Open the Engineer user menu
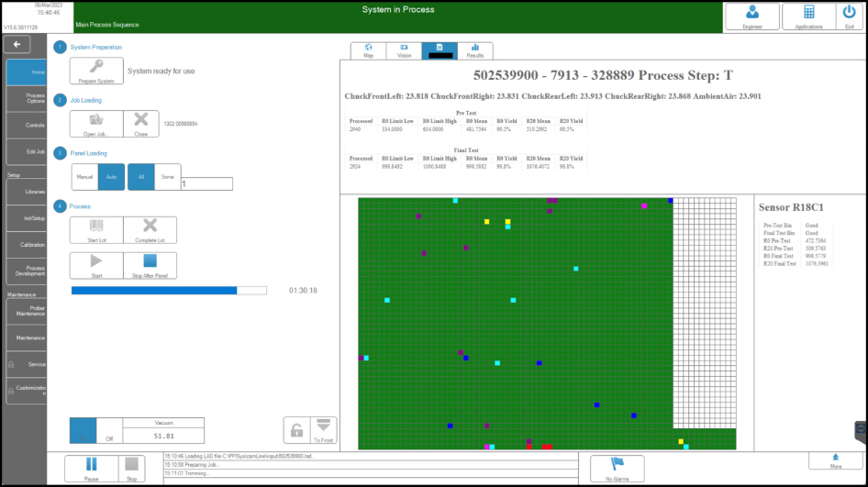The image size is (868, 487). pyautogui.click(x=752, y=17)
